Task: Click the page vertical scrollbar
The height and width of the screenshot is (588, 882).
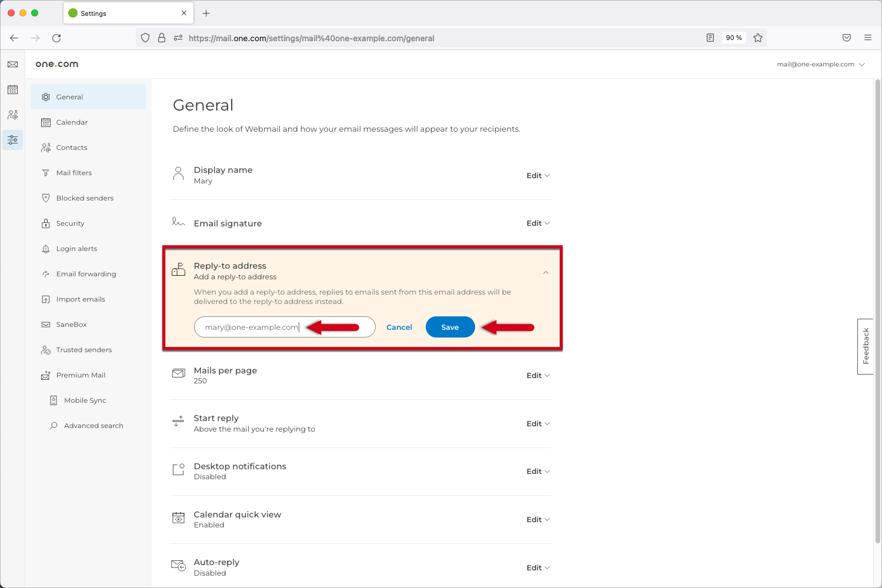Action: [877, 294]
